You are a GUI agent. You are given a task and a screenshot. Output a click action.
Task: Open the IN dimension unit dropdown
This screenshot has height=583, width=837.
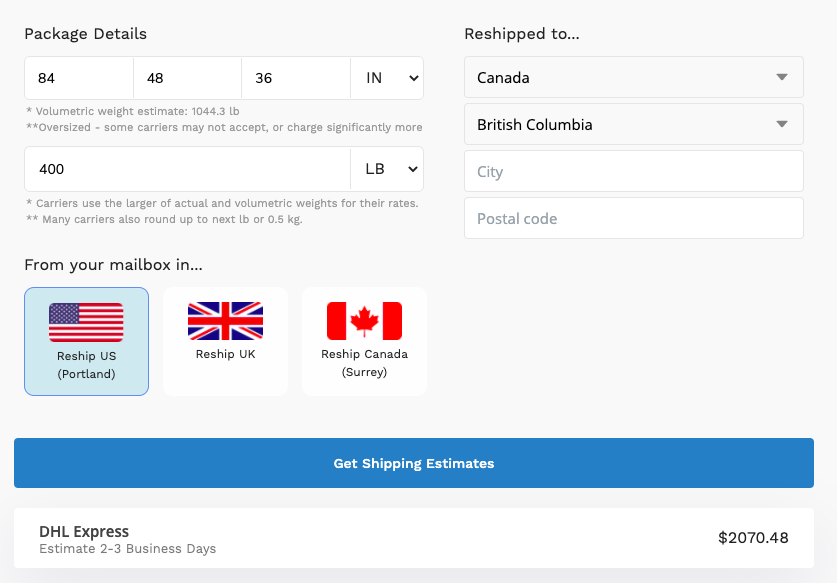click(x=387, y=78)
